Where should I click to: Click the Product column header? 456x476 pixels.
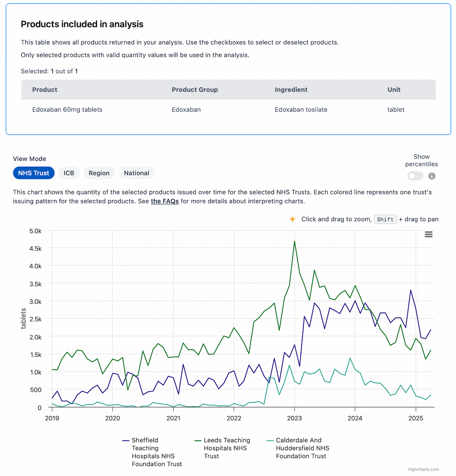click(45, 90)
